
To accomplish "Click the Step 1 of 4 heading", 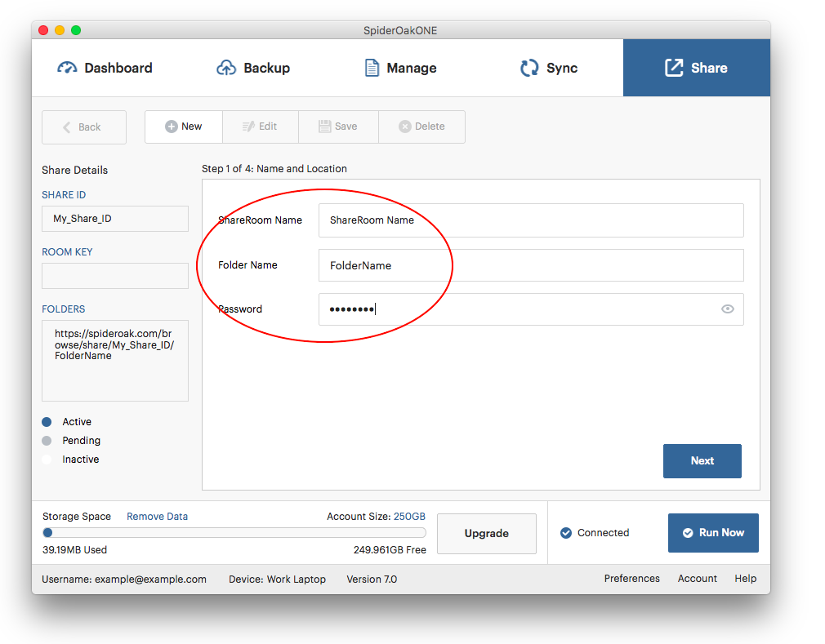I will click(274, 169).
